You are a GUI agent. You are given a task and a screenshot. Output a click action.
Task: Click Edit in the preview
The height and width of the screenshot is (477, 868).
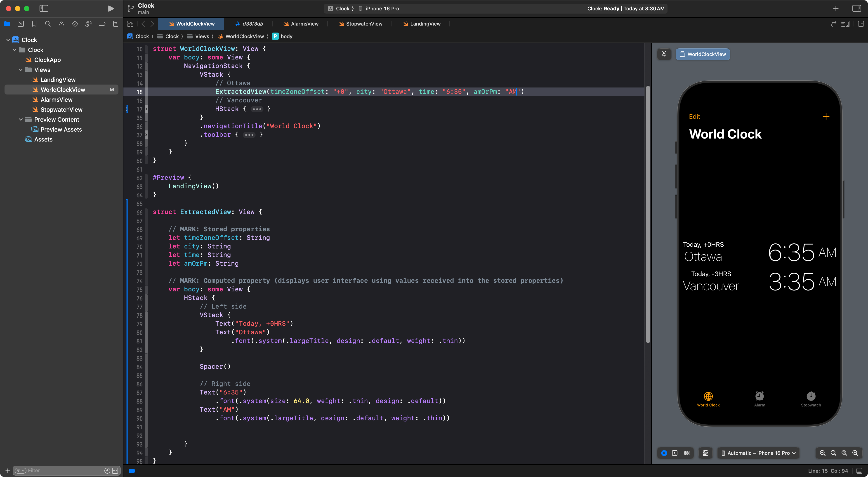pyautogui.click(x=694, y=117)
